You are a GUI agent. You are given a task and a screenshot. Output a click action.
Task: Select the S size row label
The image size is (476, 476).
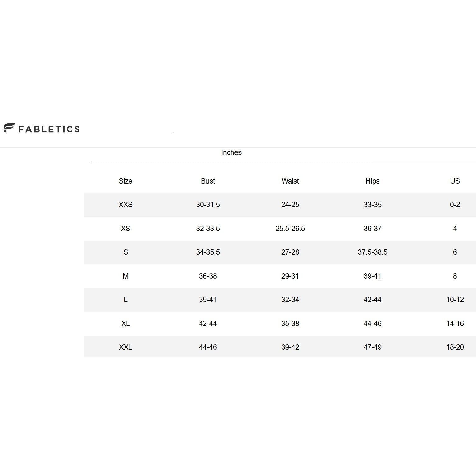125,252
